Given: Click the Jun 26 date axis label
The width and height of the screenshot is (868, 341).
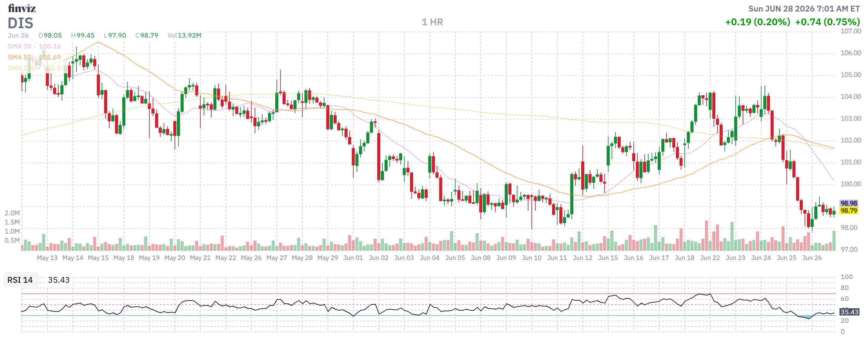Looking at the screenshot, I should 812,258.
